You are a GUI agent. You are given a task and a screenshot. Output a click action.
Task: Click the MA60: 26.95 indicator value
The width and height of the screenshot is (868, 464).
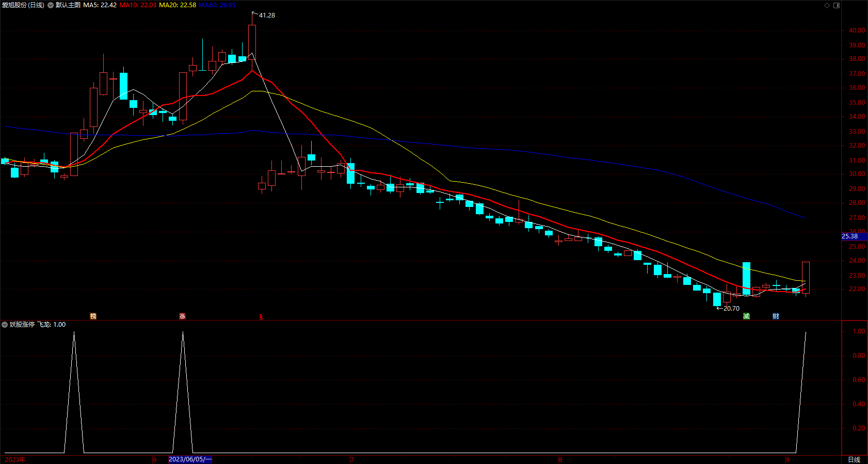217,5
